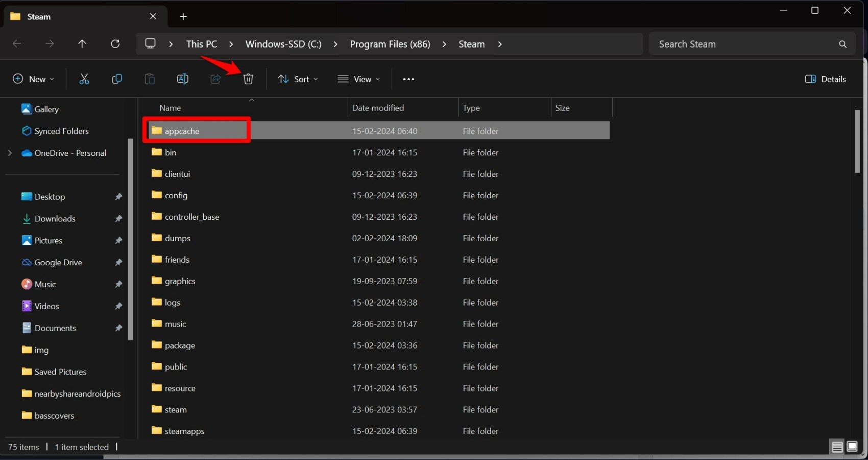The width and height of the screenshot is (868, 460).
Task: Click the Delete trash can icon
Action: (248, 79)
